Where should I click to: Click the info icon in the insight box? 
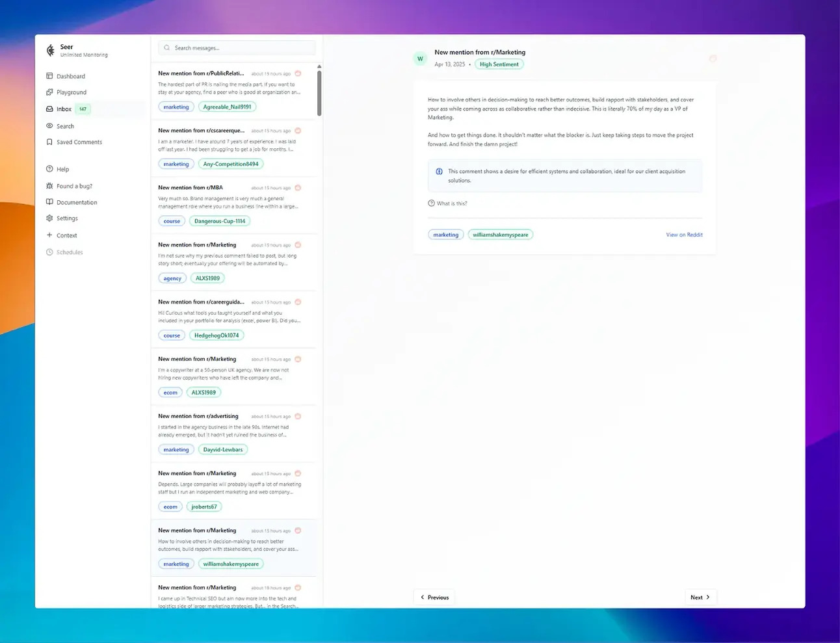tap(439, 172)
